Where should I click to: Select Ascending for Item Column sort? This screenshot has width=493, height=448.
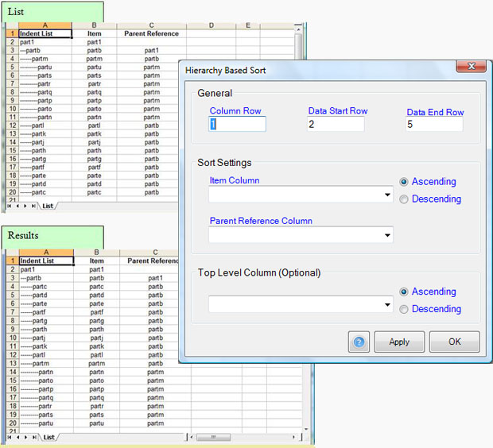(x=405, y=182)
